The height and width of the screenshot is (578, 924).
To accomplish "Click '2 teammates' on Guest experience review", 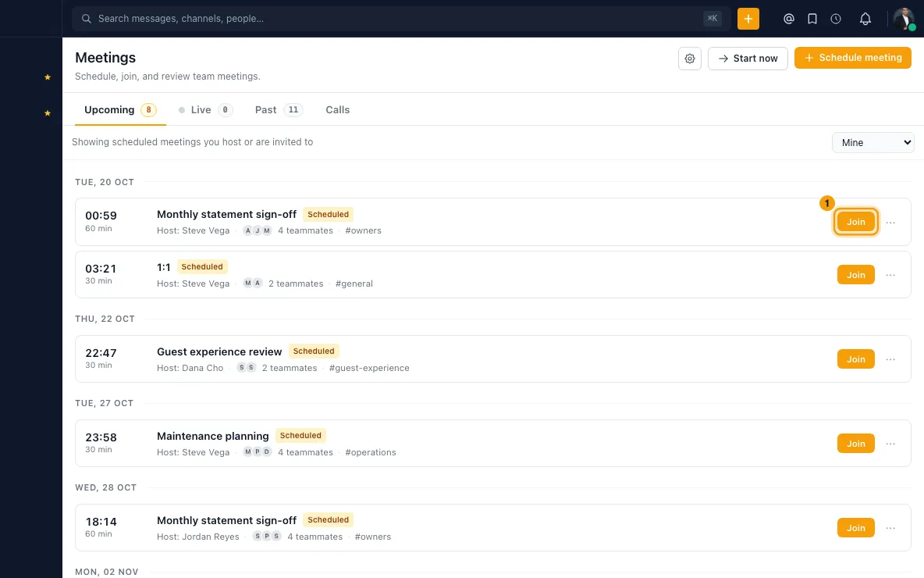I will point(290,368).
